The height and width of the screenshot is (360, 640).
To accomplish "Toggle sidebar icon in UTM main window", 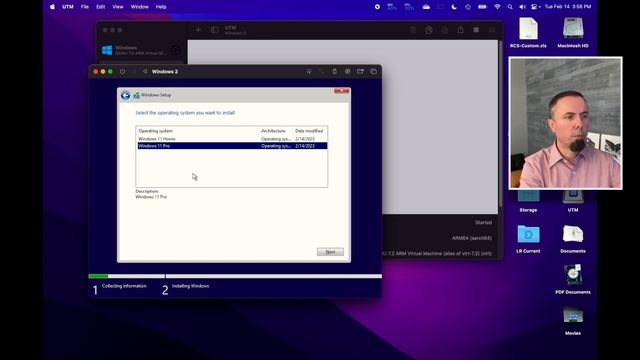I will pos(215,30).
